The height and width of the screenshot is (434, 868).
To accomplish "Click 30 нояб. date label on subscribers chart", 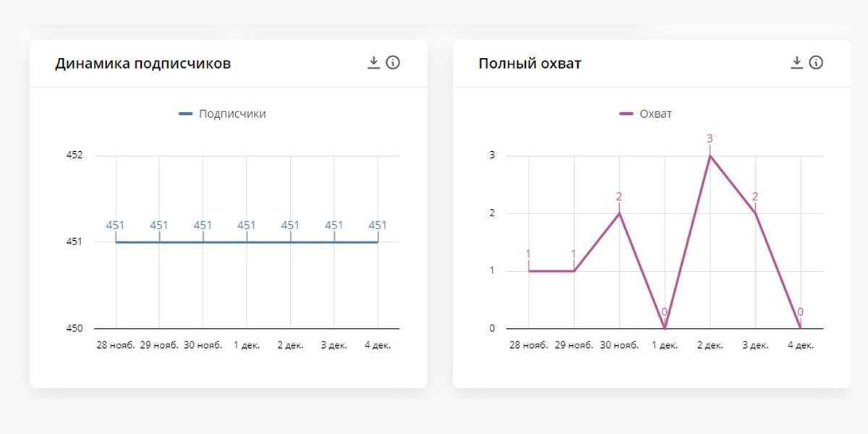I will pos(203,345).
